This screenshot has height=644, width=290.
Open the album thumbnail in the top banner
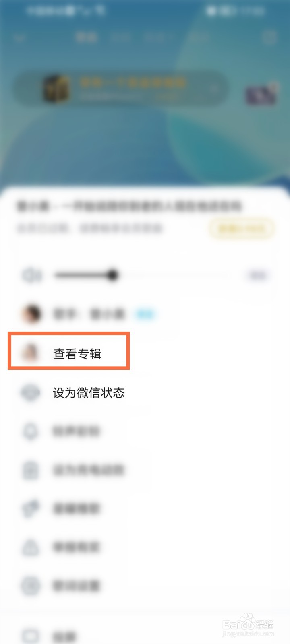(56, 89)
